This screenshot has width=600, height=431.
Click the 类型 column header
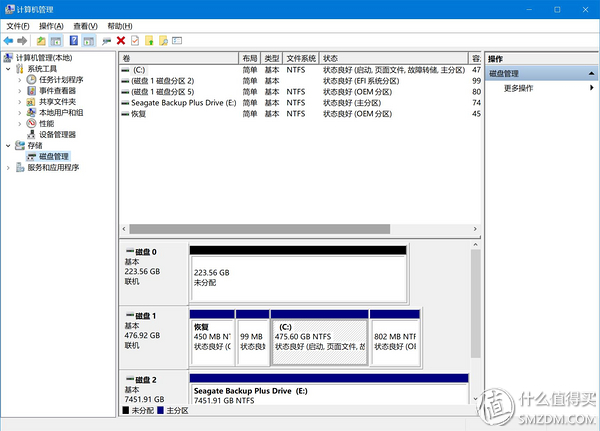point(272,58)
